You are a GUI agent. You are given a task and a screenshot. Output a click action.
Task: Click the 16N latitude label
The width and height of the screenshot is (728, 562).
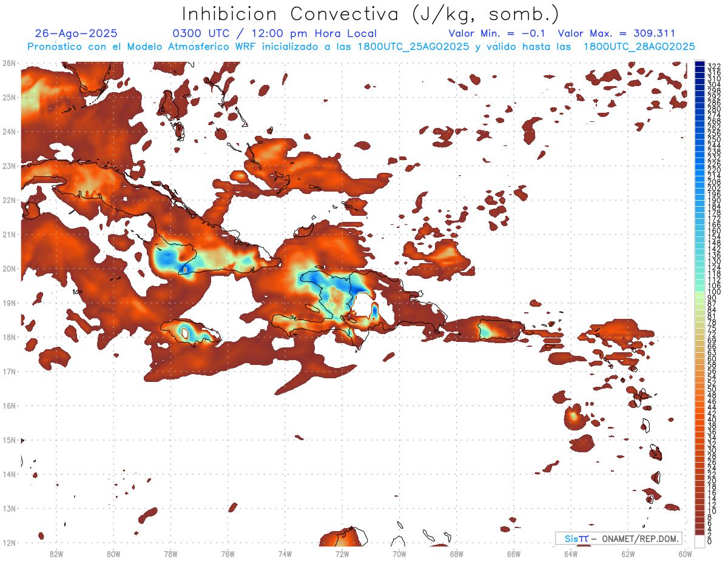point(8,406)
